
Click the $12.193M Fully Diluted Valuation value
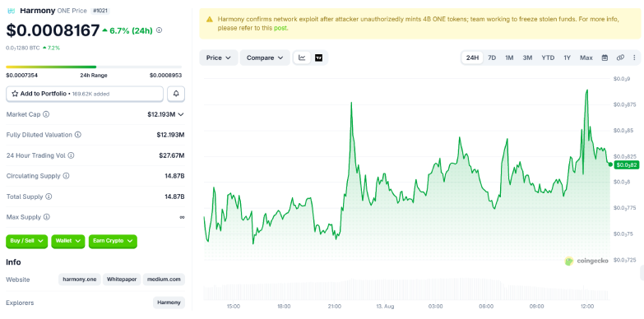(170, 135)
